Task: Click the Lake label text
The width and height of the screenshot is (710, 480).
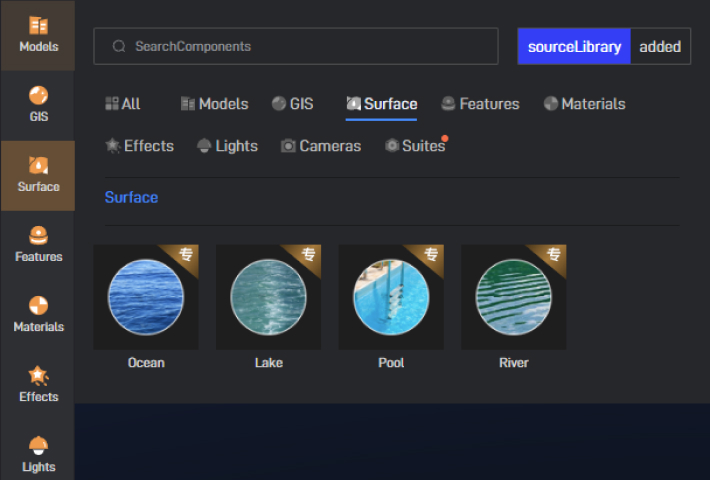Action: click(269, 363)
